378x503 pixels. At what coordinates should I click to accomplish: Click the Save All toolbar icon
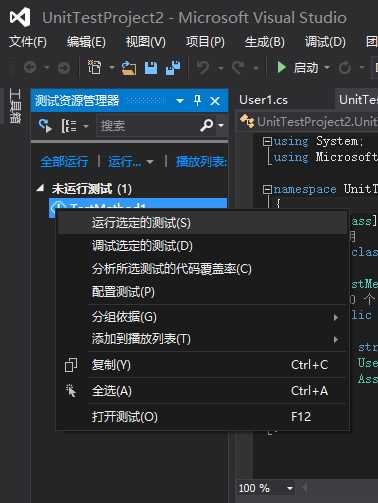173,68
